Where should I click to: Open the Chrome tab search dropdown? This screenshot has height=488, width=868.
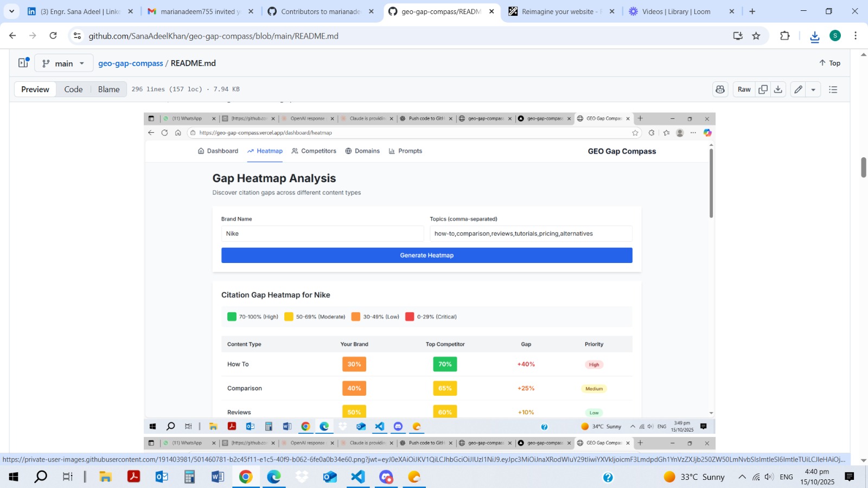pos(11,11)
